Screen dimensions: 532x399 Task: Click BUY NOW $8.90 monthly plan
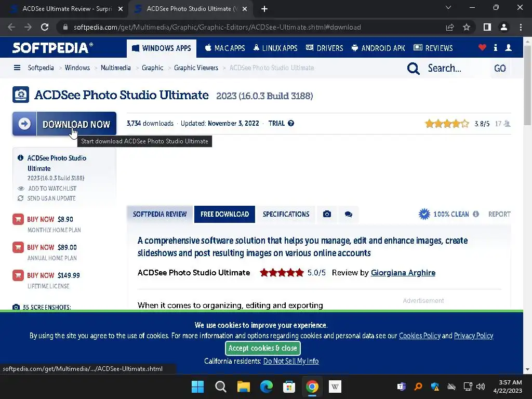click(x=50, y=219)
